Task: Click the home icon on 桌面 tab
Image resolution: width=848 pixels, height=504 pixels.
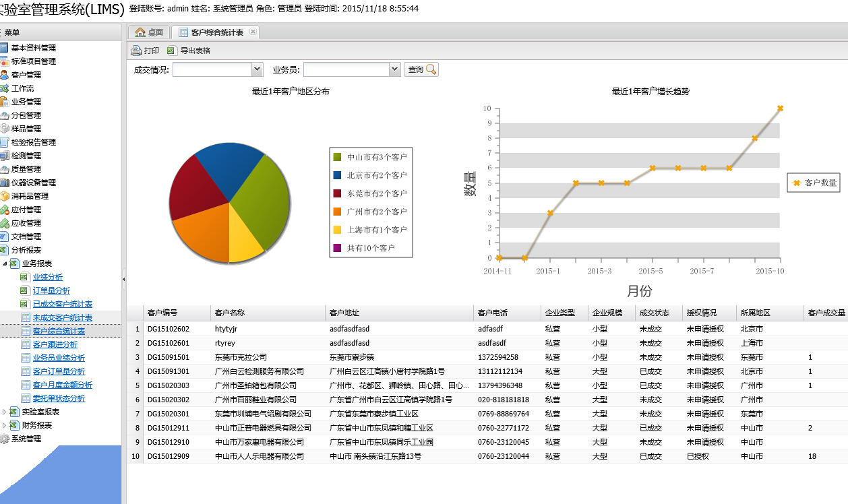Action: [x=140, y=32]
